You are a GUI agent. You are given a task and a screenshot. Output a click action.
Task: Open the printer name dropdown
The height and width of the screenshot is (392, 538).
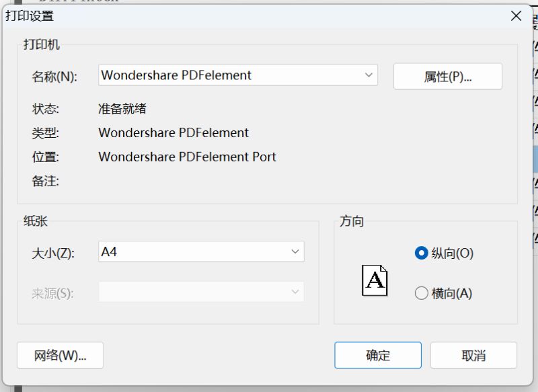pos(368,76)
